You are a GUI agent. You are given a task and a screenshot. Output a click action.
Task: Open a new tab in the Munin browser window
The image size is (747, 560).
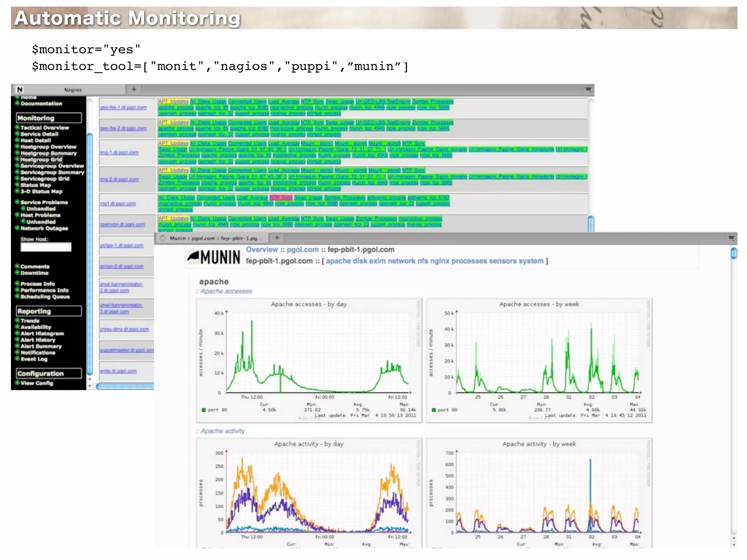tap(277, 238)
